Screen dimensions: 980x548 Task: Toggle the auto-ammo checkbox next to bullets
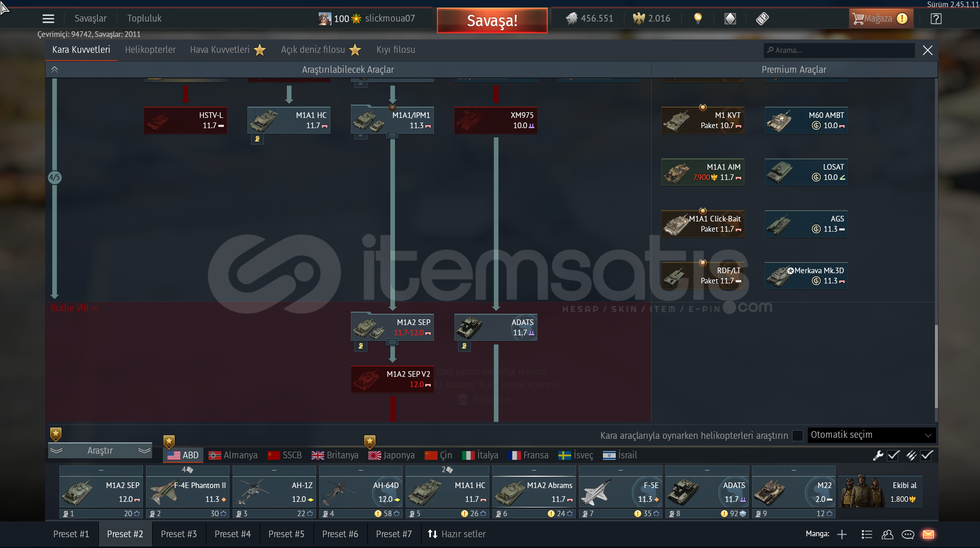927,455
